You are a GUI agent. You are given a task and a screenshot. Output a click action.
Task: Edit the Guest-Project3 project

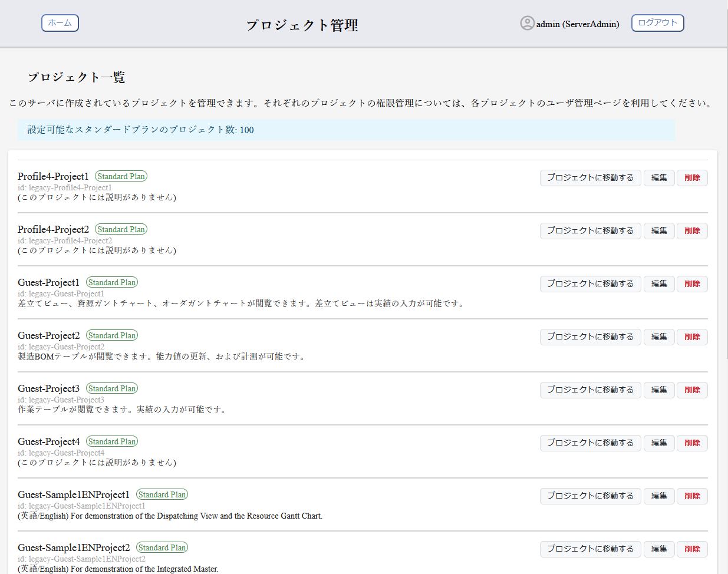tap(658, 390)
